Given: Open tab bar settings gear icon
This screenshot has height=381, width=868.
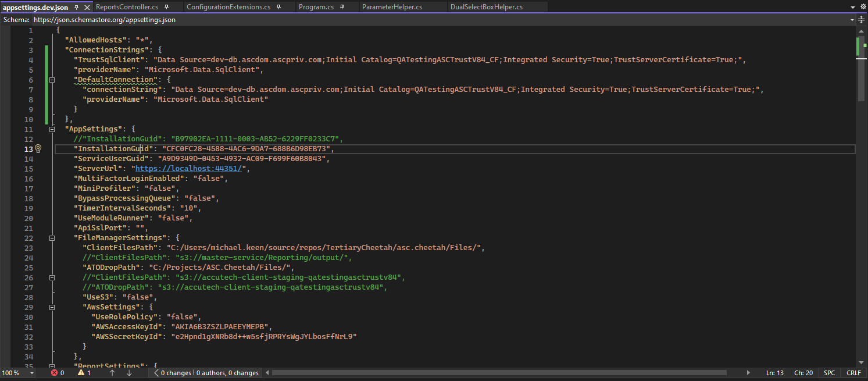Looking at the screenshot, I should coord(863,7).
